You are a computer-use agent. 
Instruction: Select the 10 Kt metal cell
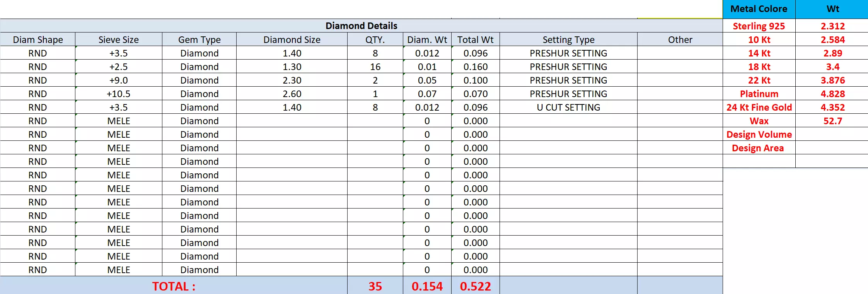[759, 39]
